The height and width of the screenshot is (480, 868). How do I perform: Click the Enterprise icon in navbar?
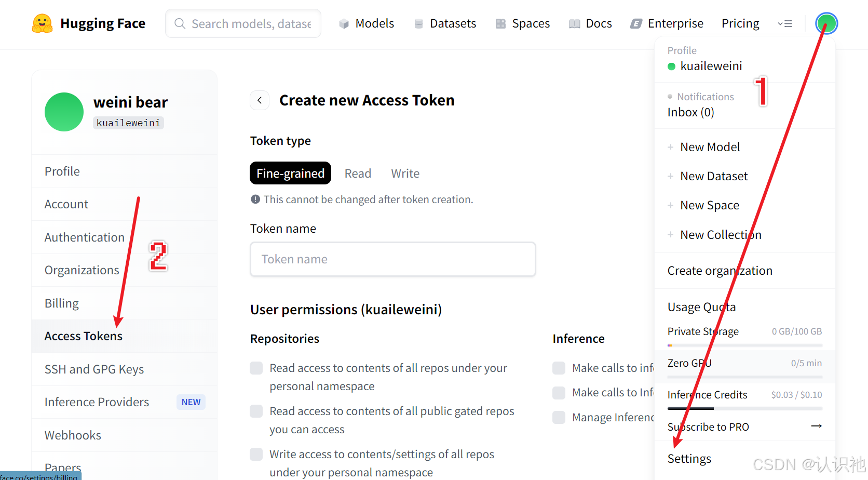636,24
